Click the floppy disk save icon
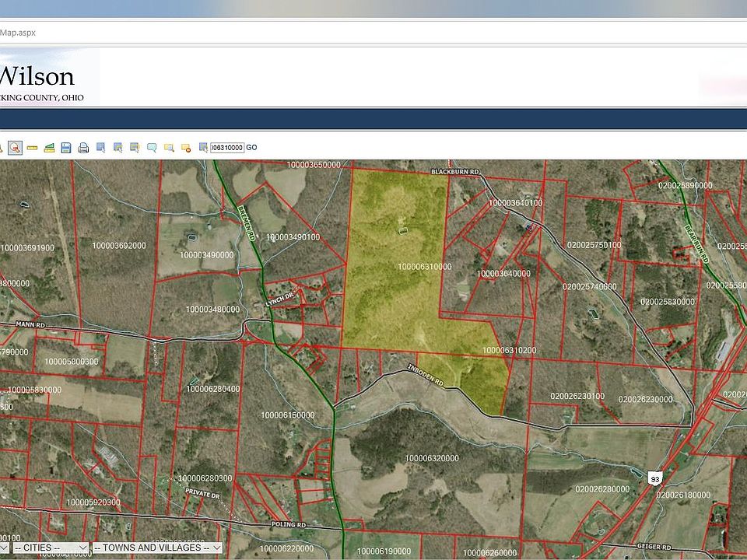 point(66,147)
